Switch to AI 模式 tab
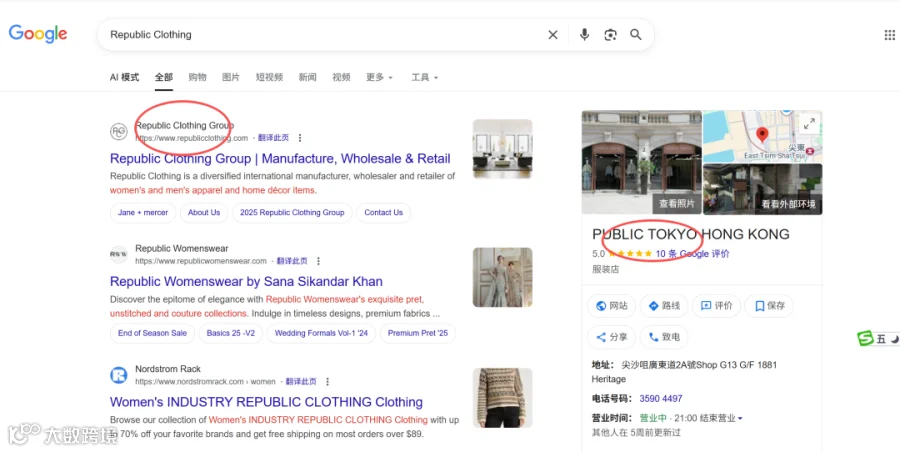 pos(125,78)
